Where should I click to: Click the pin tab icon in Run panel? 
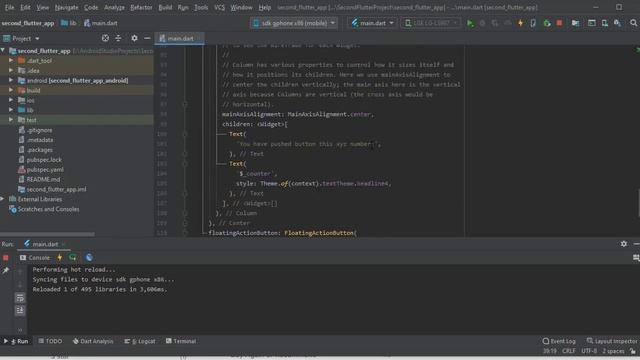[x=6, y=271]
